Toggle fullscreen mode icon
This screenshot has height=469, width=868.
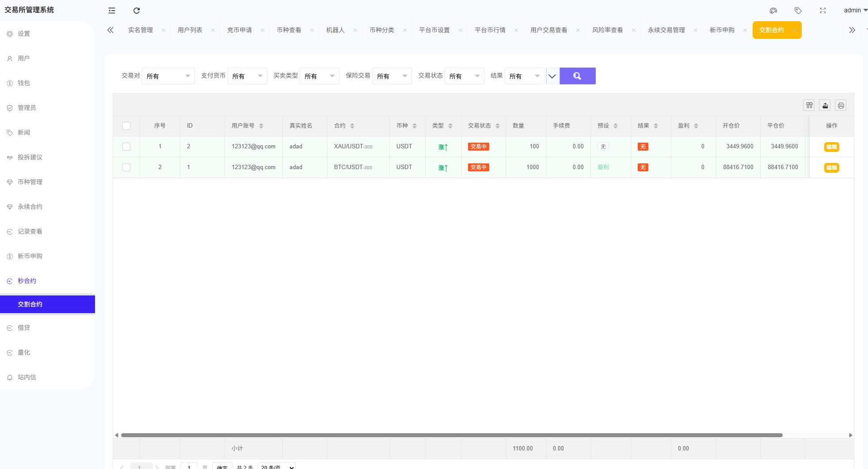click(x=822, y=11)
